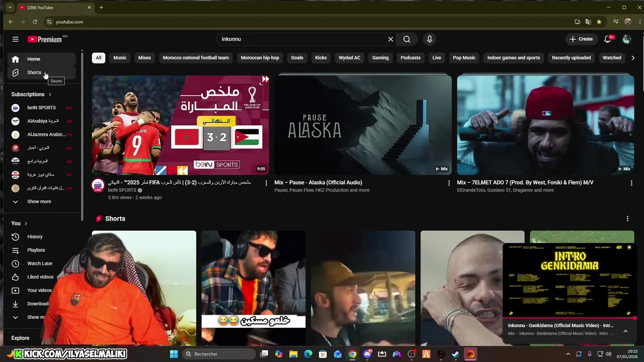Reload the page
This screenshot has width=644, height=362.
click(x=35, y=22)
